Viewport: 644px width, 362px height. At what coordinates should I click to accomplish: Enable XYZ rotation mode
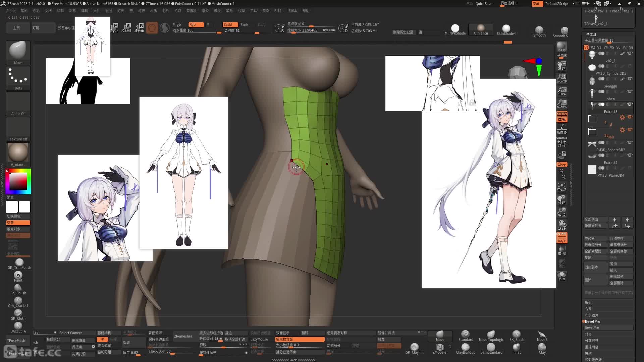click(x=562, y=165)
